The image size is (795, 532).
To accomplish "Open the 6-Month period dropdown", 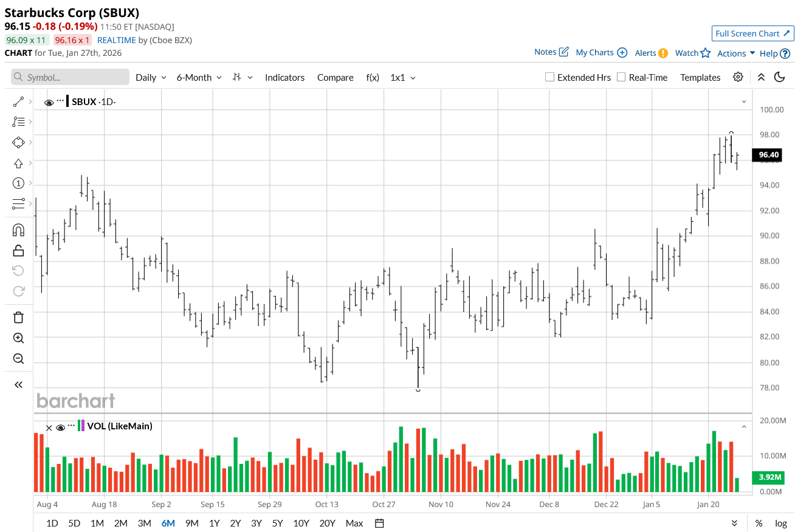I will 199,78.
